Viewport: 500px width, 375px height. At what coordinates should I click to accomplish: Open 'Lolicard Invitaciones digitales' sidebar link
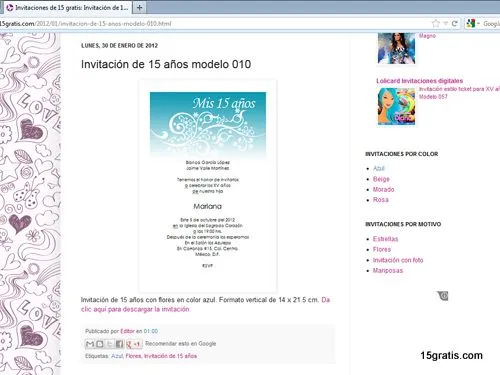[x=420, y=81]
